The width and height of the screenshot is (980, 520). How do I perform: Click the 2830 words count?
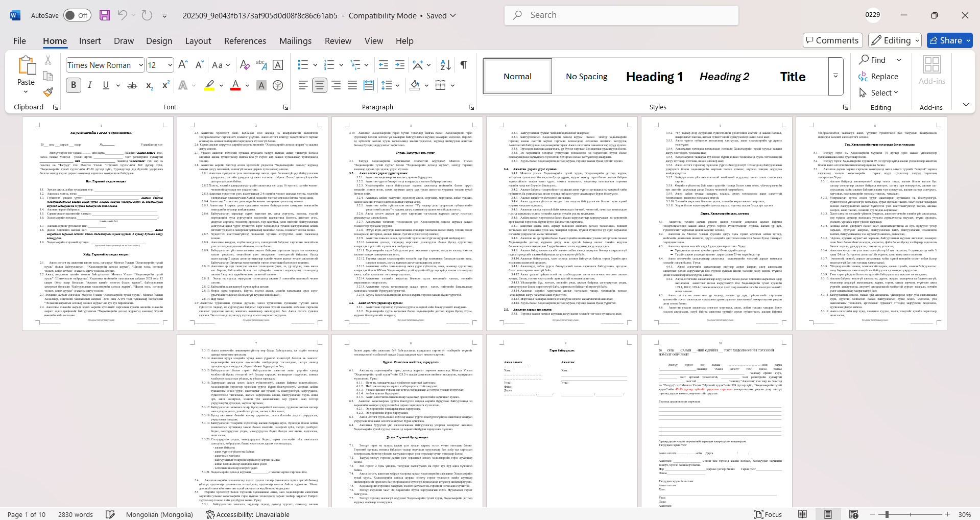76,514
